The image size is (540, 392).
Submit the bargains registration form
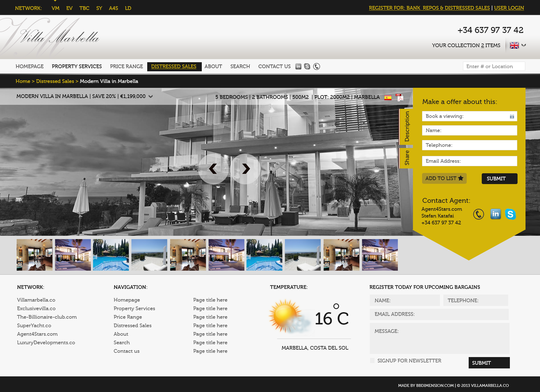[x=489, y=363]
